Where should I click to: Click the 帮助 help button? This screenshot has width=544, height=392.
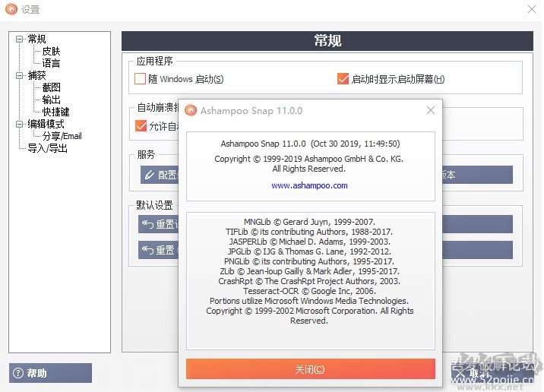51,373
